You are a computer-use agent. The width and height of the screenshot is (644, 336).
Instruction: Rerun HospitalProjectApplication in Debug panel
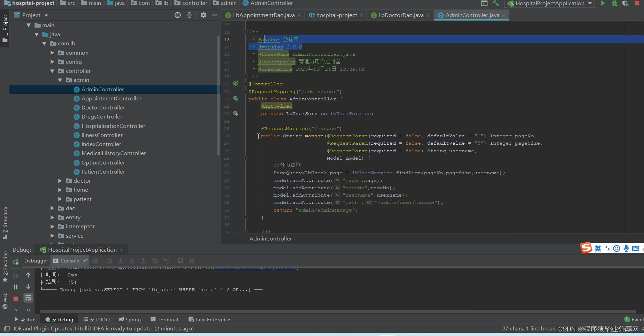pos(16,261)
